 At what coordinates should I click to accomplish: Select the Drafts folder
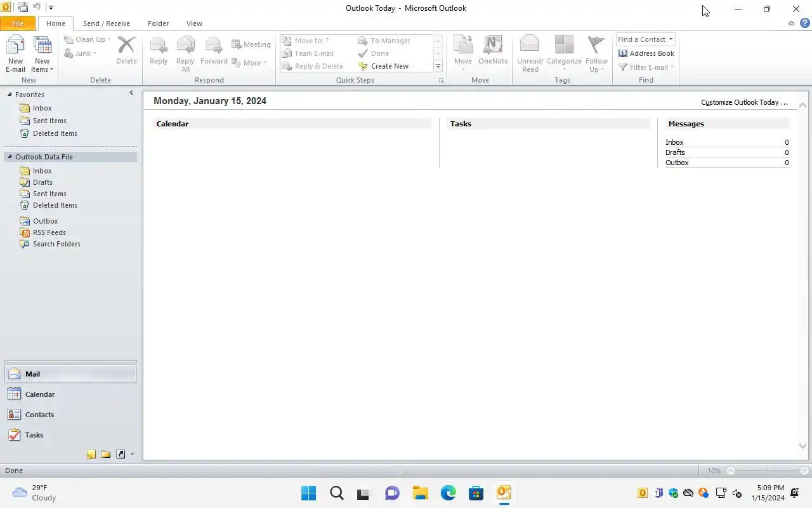tap(43, 182)
